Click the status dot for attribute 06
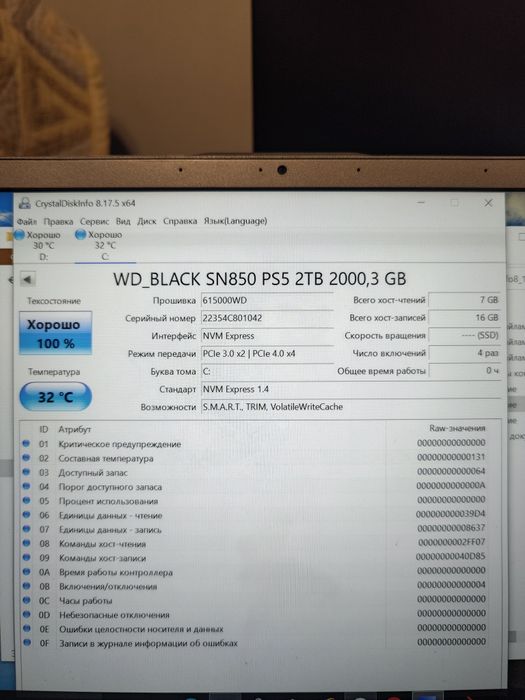 point(26,515)
